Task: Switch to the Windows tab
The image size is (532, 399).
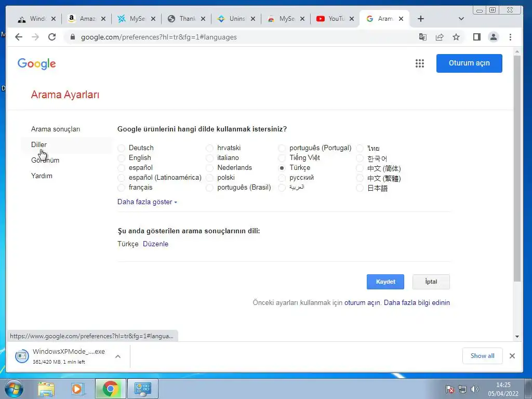Action: tap(36, 19)
